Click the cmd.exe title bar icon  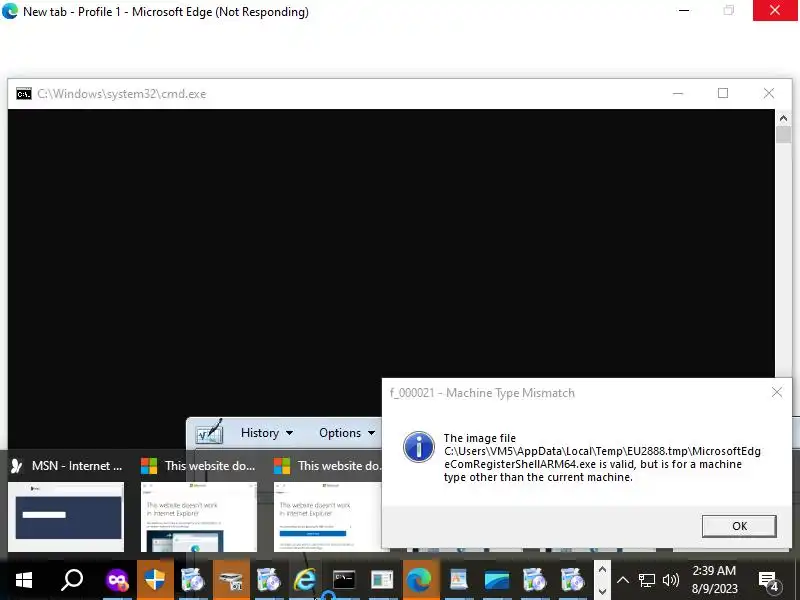tap(23, 94)
